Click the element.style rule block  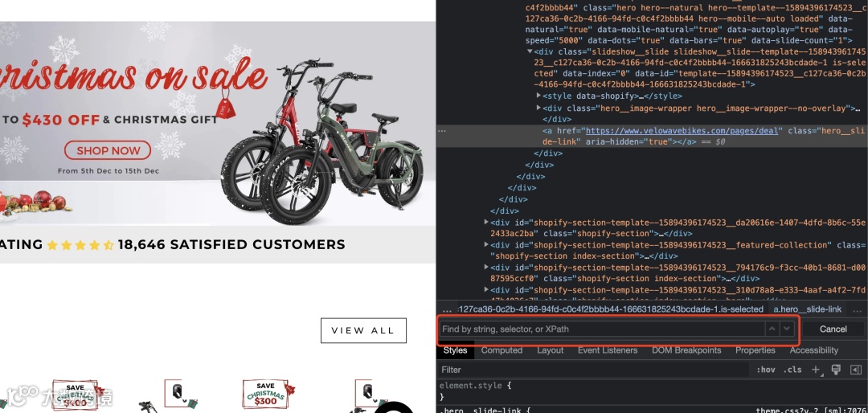[476, 391]
